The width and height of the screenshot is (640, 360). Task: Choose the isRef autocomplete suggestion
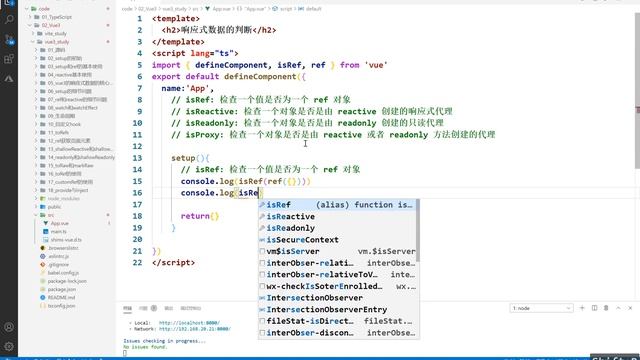[x=337, y=205]
